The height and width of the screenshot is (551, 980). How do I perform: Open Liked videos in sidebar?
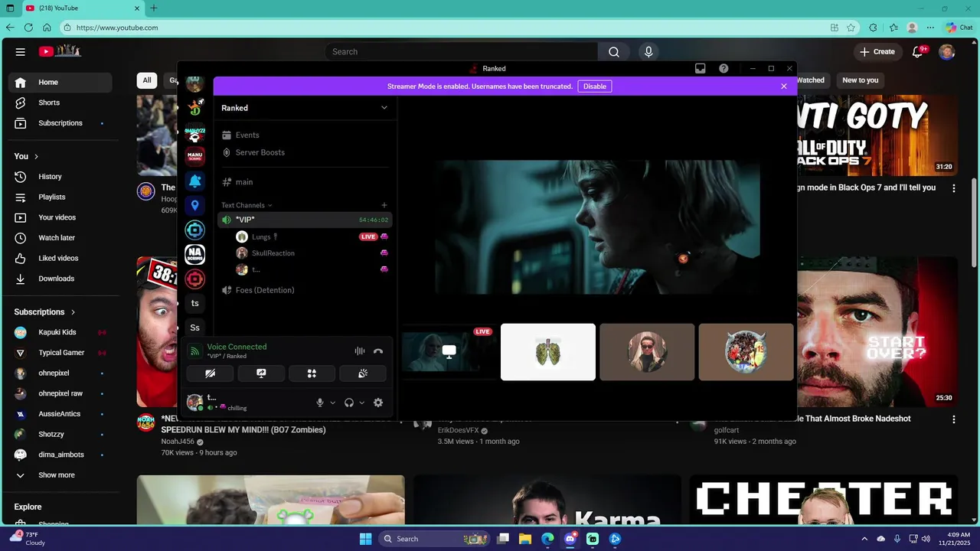(60, 259)
